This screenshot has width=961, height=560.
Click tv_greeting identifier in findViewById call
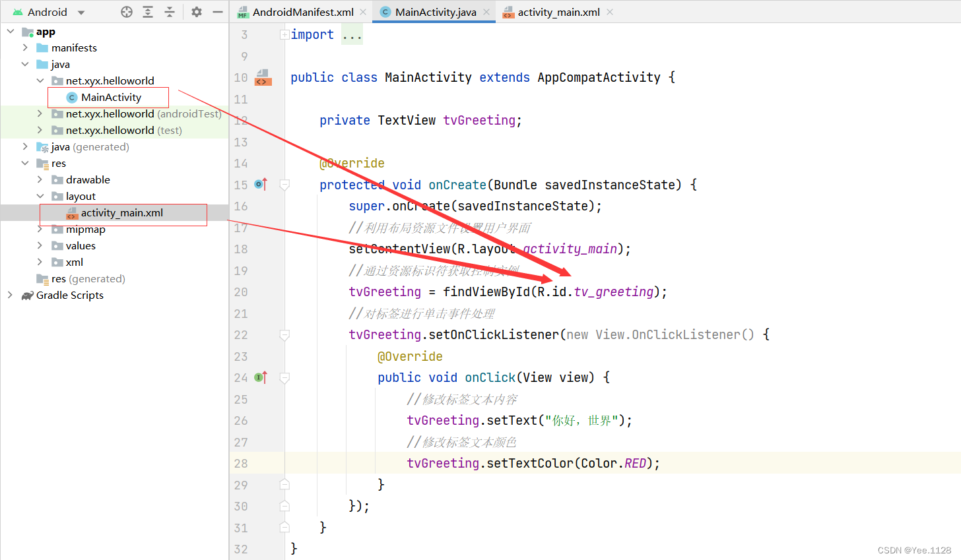tap(613, 292)
